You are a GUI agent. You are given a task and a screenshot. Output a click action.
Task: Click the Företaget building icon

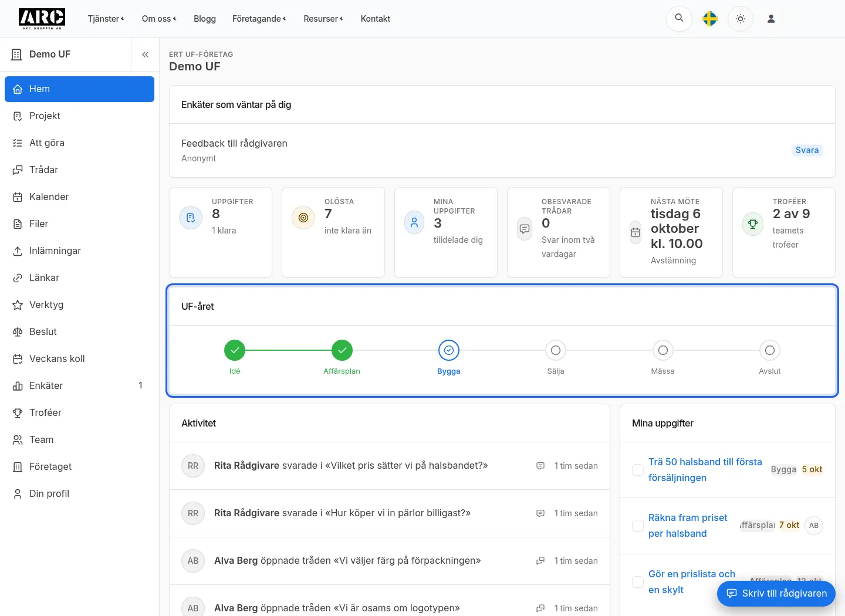[x=18, y=467]
